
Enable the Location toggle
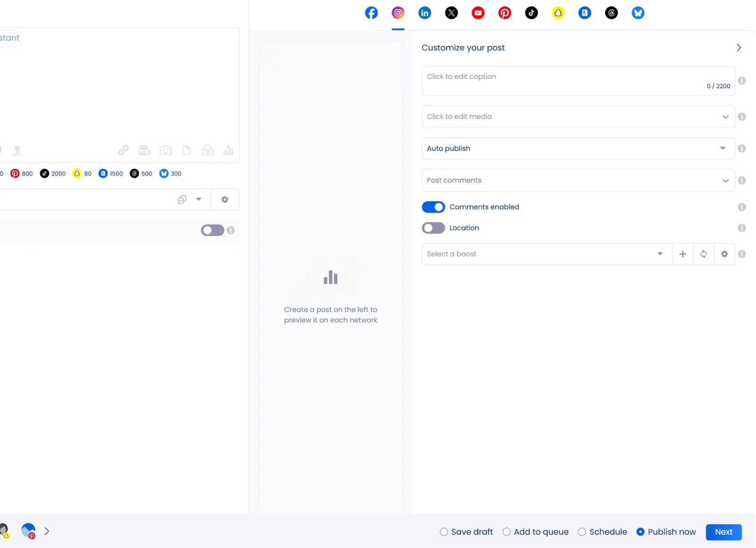tap(433, 228)
